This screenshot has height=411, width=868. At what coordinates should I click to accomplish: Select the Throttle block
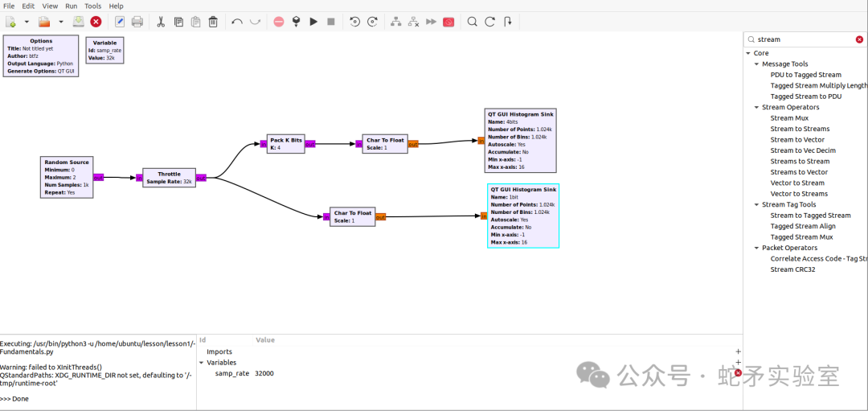pyautogui.click(x=169, y=178)
